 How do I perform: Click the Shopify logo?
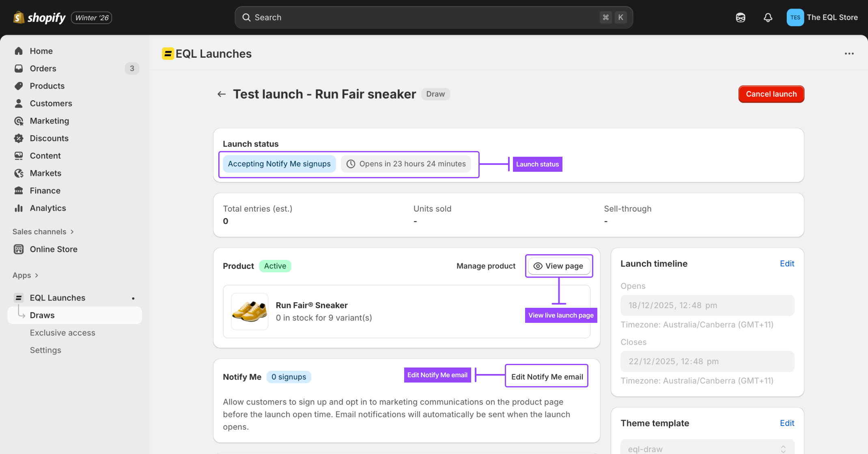point(39,17)
